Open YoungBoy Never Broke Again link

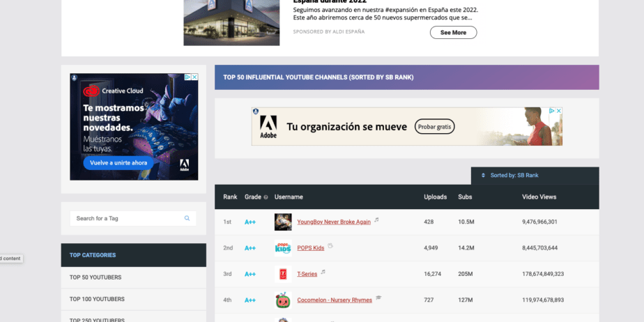(334, 222)
